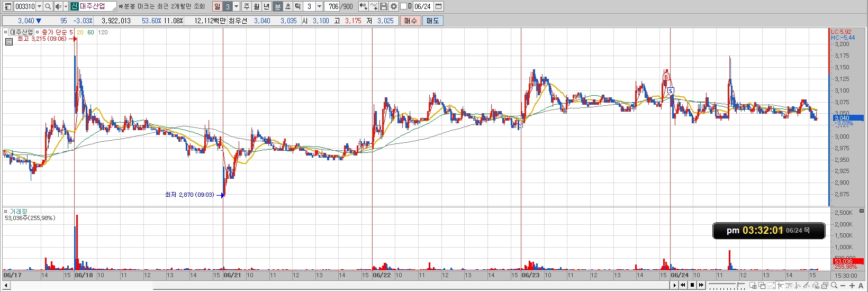Viewport: 868px width, 292px height.
Task: Open the chart data table grid icon
Action: 8,41
